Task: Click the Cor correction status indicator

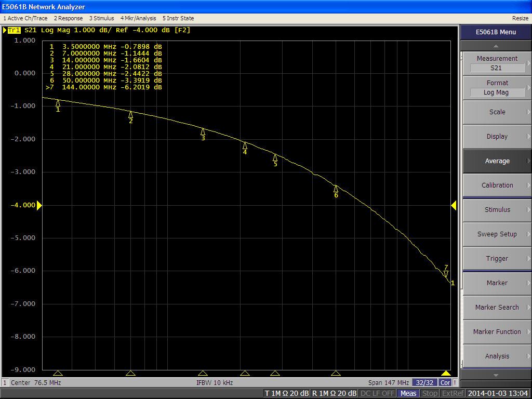Action: [x=445, y=383]
